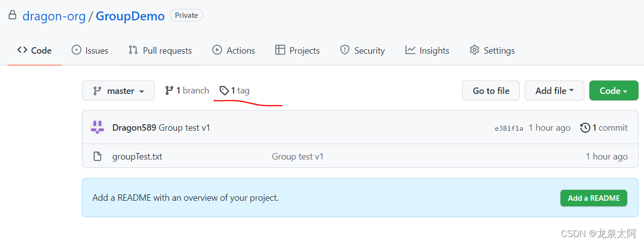Click the Insights graph icon
This screenshot has width=644, height=243.
click(x=410, y=50)
